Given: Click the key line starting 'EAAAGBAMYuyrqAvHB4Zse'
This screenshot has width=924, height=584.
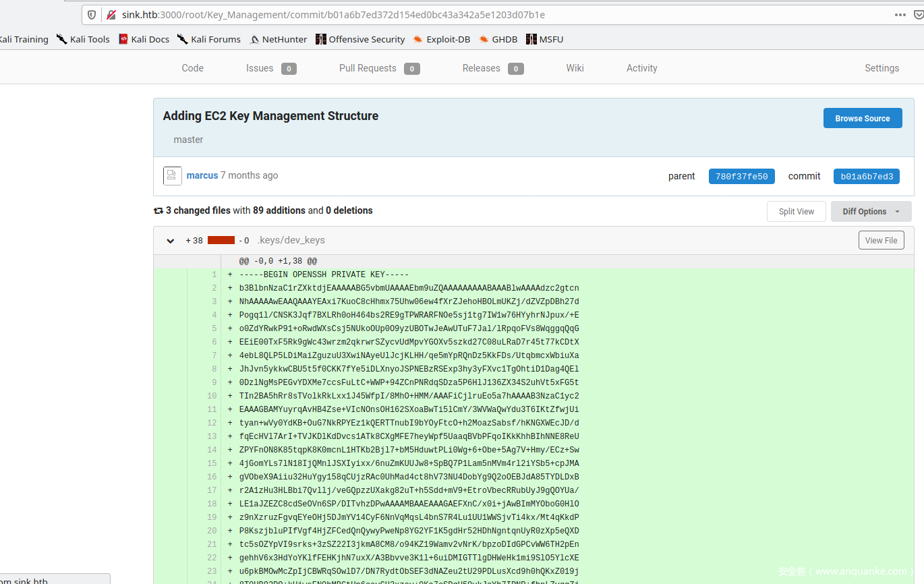Looking at the screenshot, I should click(x=409, y=409).
